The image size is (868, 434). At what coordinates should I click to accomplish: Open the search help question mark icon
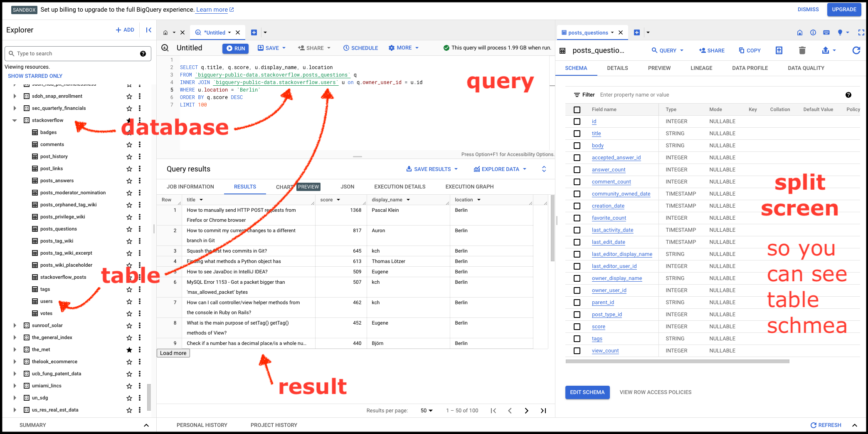[x=143, y=54]
